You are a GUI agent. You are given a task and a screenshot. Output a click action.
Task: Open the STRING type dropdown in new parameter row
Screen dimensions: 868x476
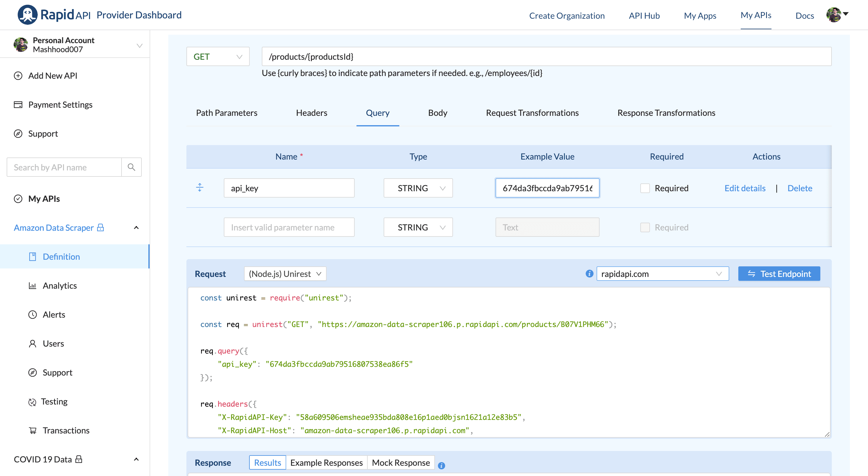[418, 227]
